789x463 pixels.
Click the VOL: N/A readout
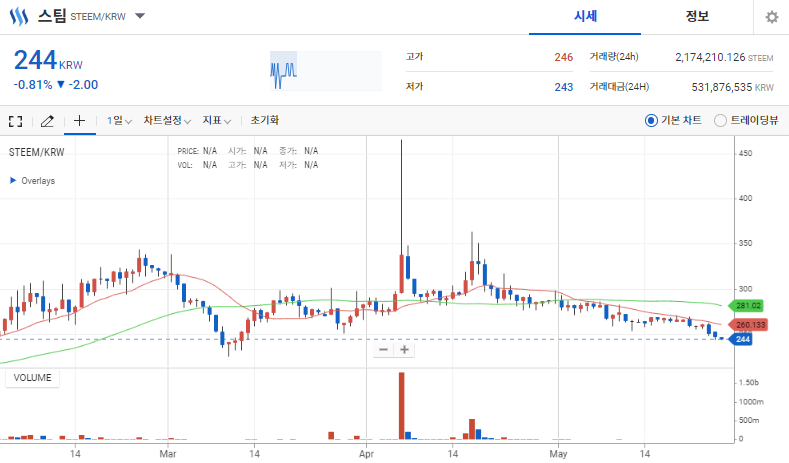point(197,165)
